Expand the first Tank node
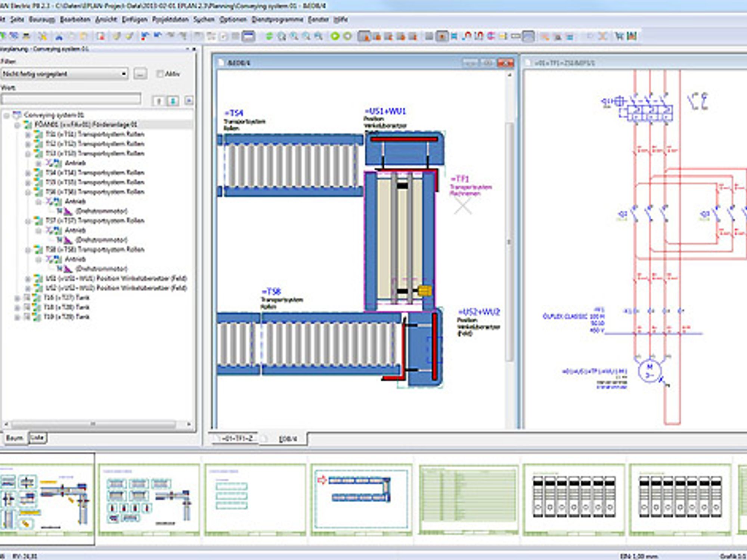Screen dimensions: 747x560 click(x=17, y=298)
